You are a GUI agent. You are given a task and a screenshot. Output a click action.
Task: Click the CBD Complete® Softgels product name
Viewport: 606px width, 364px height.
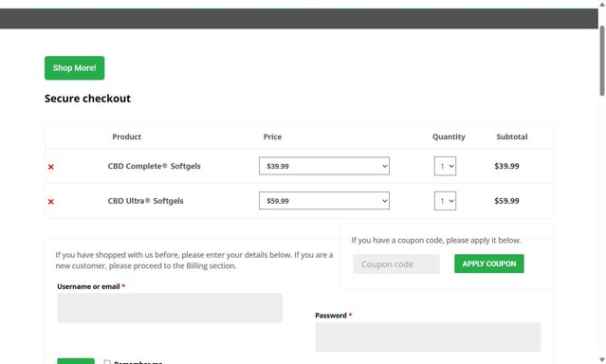click(154, 166)
